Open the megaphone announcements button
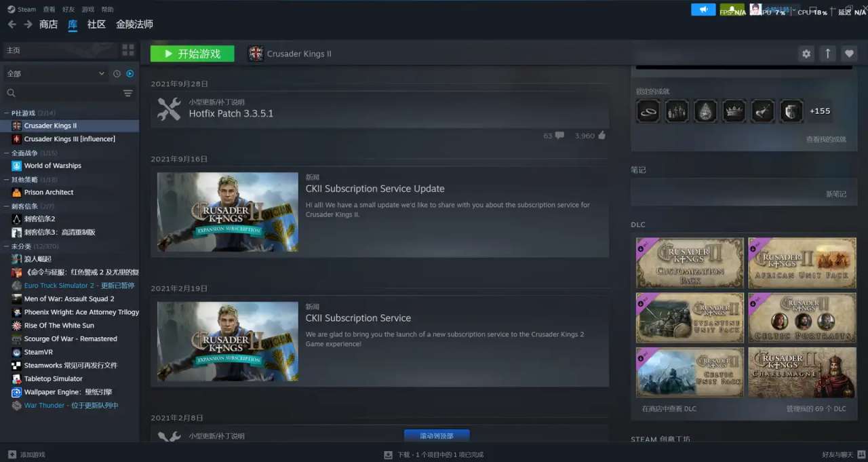This screenshot has height=462, width=868. pos(703,9)
